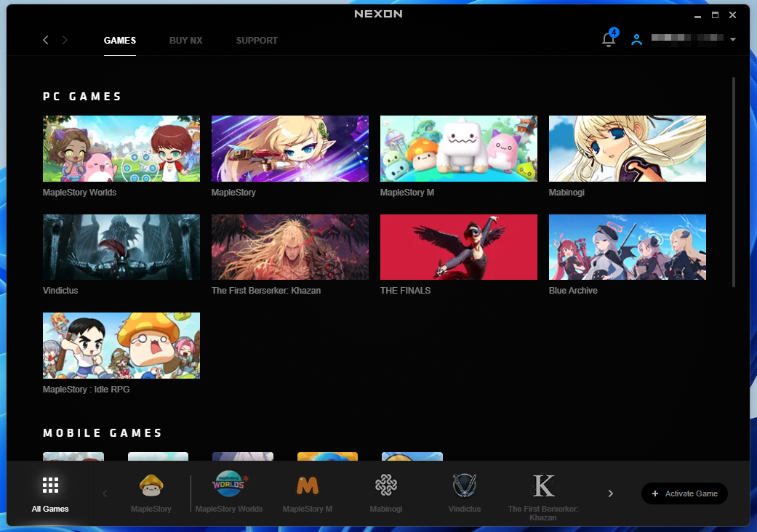Open THE FINALS game thumbnail
Image resolution: width=757 pixels, height=532 pixels.
(x=459, y=247)
